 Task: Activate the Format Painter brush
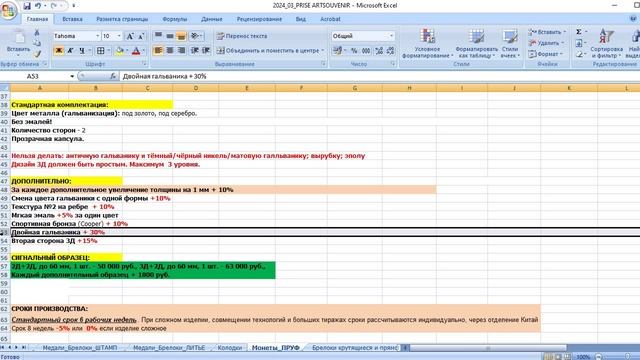coord(37,53)
